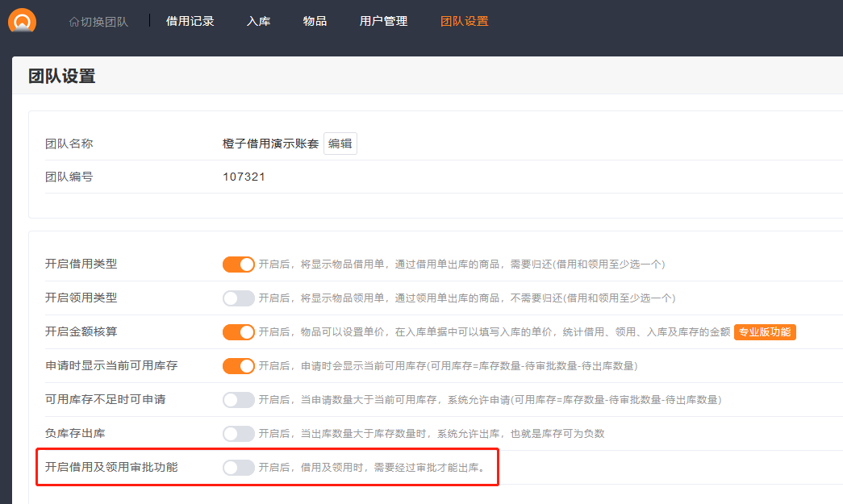The image size is (843, 504).
Task: Toggle off 申请时显示当前可用库存
Action: [x=239, y=366]
